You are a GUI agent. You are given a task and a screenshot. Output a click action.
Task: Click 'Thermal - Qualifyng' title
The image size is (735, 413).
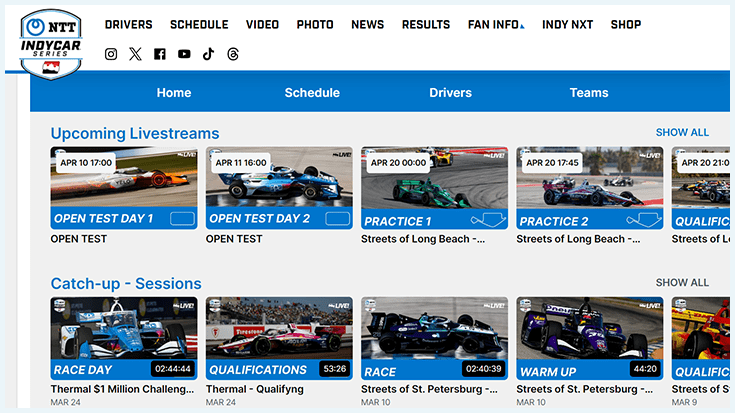point(255,389)
